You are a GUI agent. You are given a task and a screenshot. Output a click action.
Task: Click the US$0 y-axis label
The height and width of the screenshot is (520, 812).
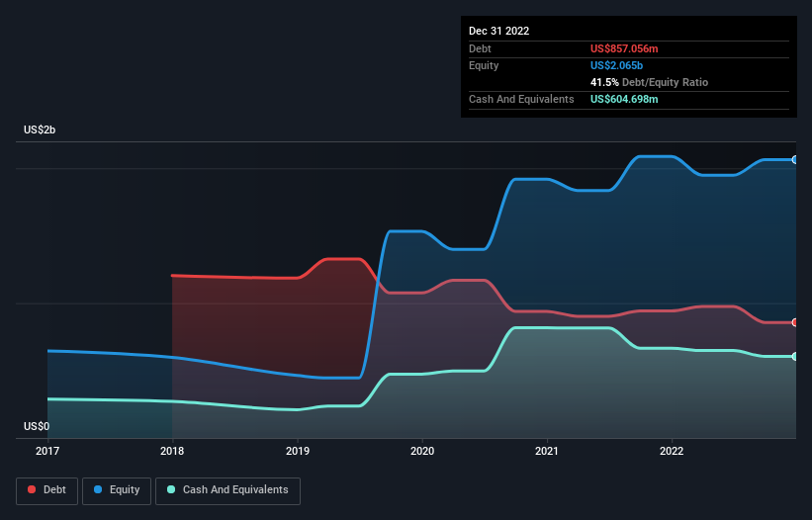pyautogui.click(x=37, y=426)
